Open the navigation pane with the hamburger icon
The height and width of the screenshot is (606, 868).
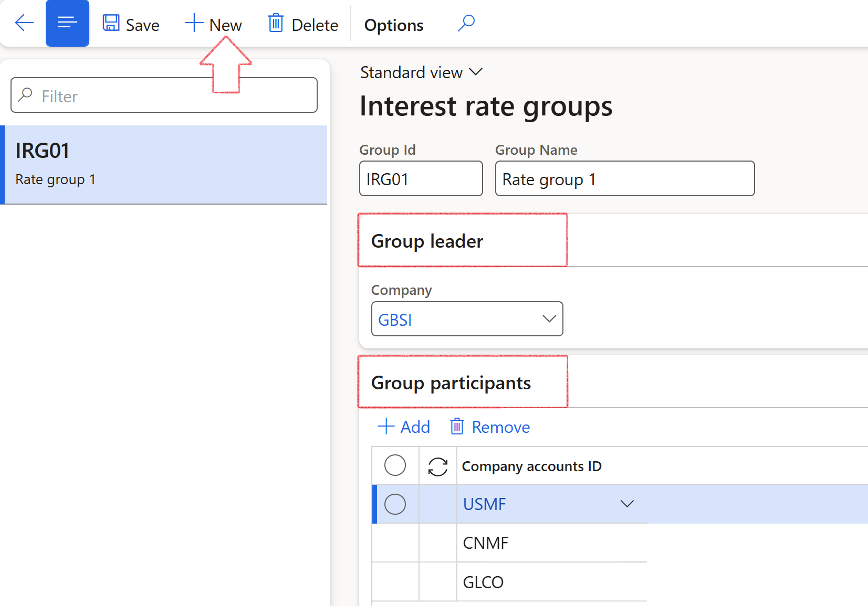(x=67, y=23)
